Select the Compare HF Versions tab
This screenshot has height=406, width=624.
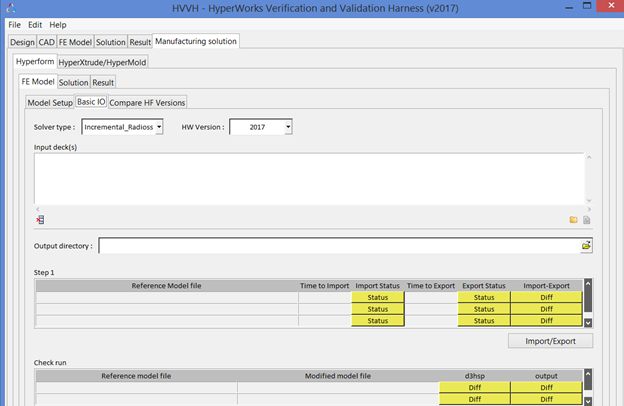tap(147, 102)
